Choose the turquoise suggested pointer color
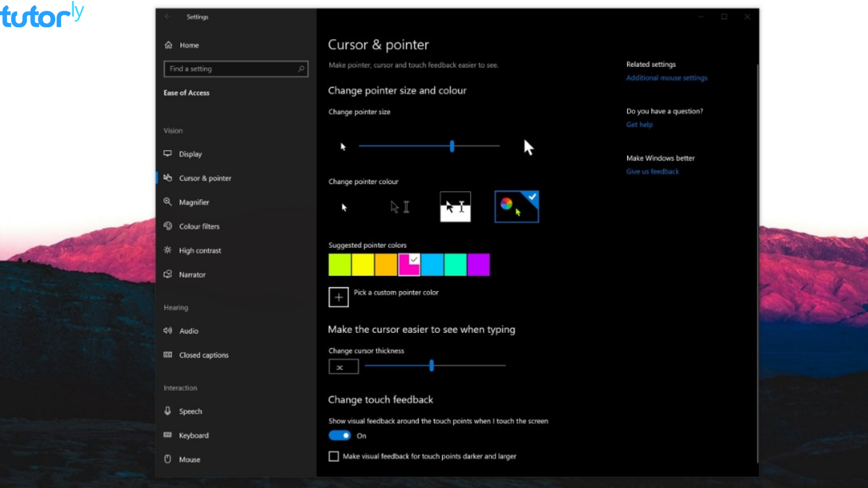 (x=456, y=265)
